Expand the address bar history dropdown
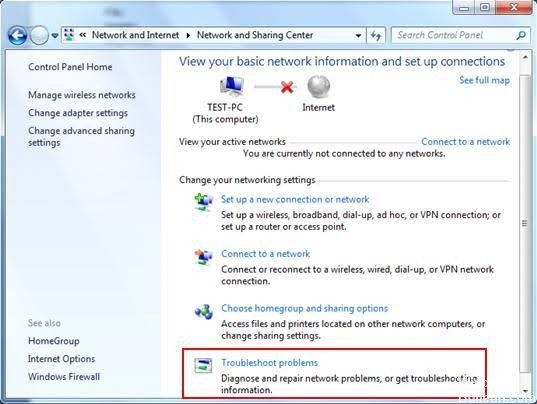 click(358, 35)
